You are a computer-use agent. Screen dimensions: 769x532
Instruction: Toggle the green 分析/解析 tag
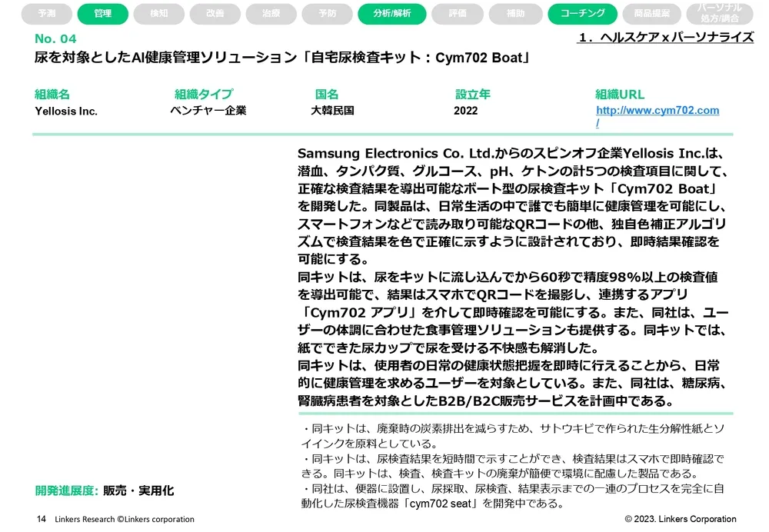click(x=392, y=14)
